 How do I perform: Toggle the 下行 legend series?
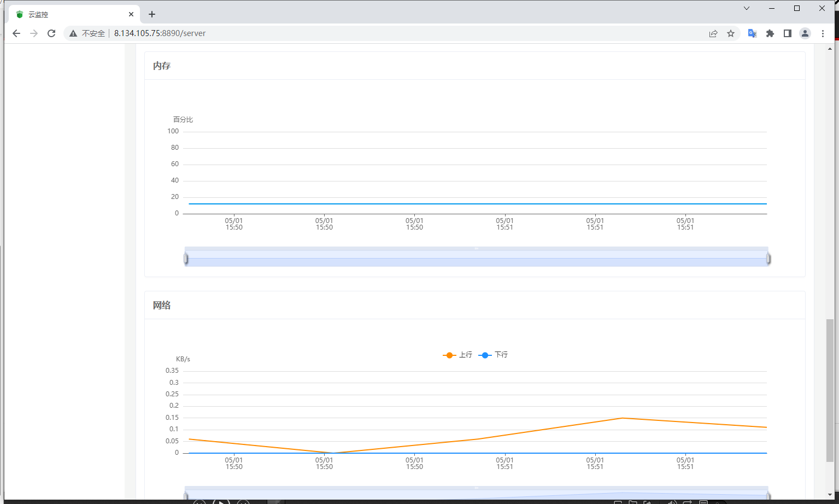tap(493, 355)
